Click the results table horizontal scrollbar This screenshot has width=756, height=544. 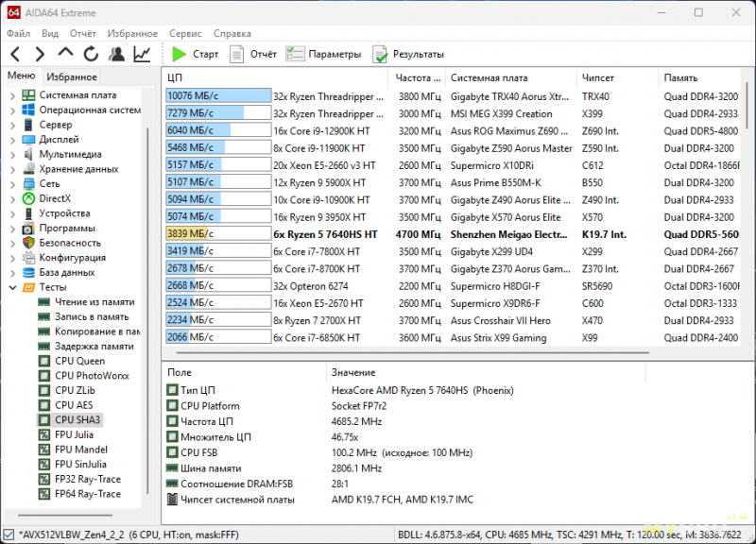(x=413, y=352)
